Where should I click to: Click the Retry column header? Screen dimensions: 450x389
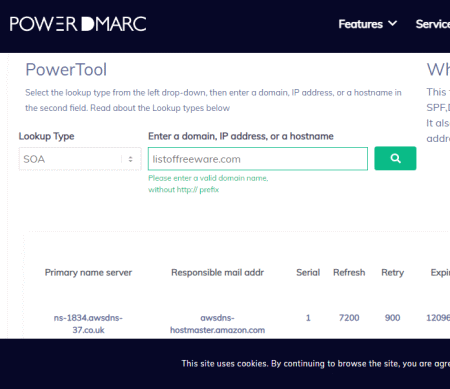[392, 273]
